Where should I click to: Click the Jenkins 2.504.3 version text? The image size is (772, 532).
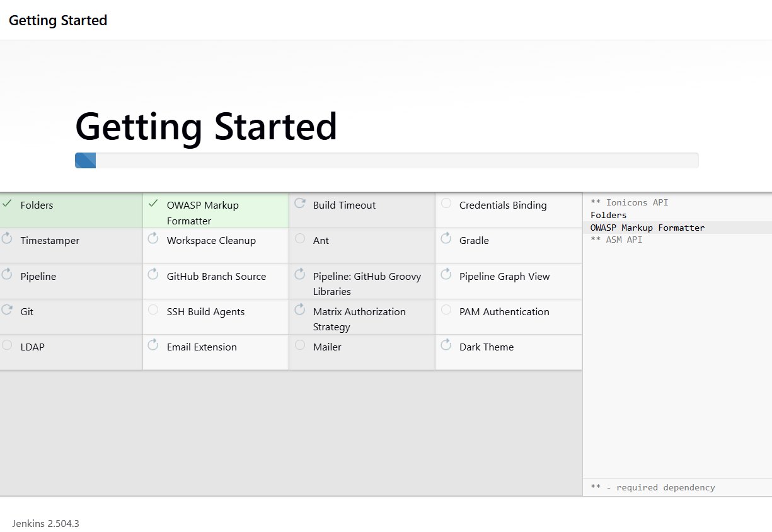pos(45,523)
